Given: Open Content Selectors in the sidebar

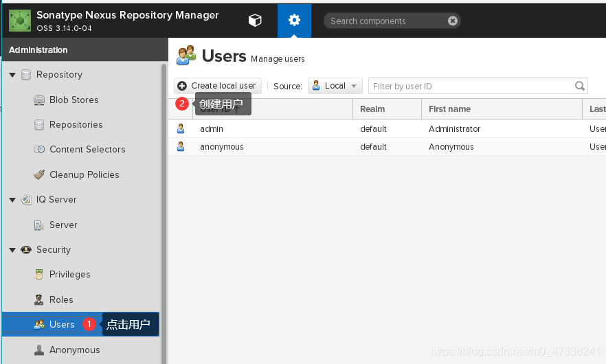Looking at the screenshot, I should (87, 150).
